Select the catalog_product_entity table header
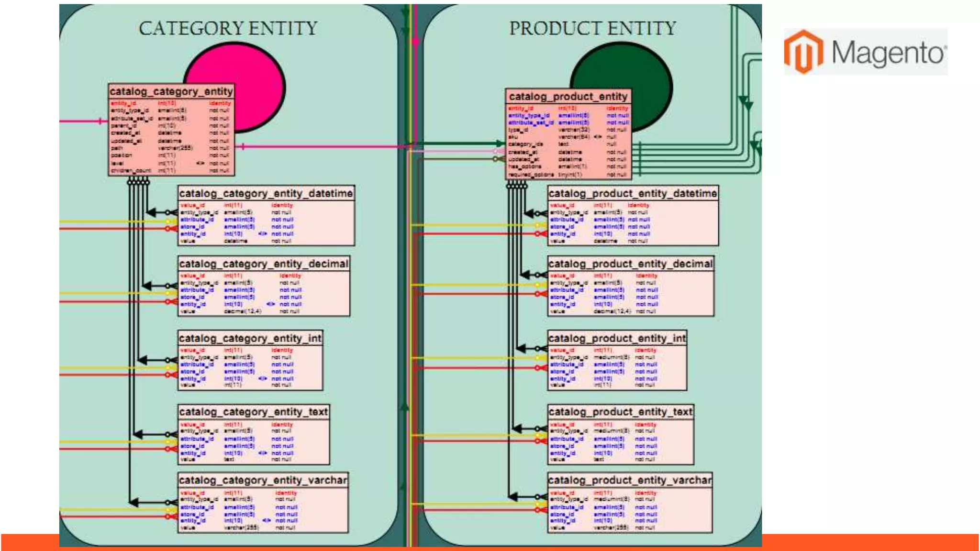 [x=568, y=96]
